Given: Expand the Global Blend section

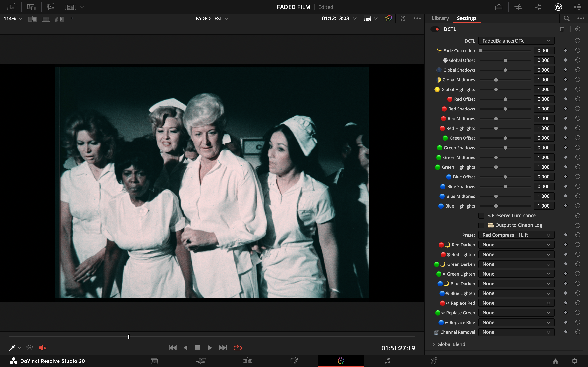Looking at the screenshot, I should pyautogui.click(x=434, y=344).
